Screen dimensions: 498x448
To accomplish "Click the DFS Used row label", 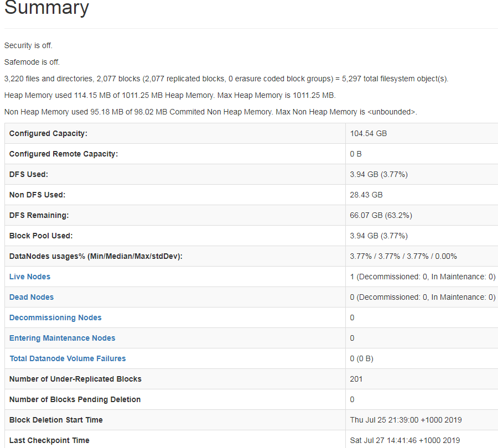I will 29,174.
